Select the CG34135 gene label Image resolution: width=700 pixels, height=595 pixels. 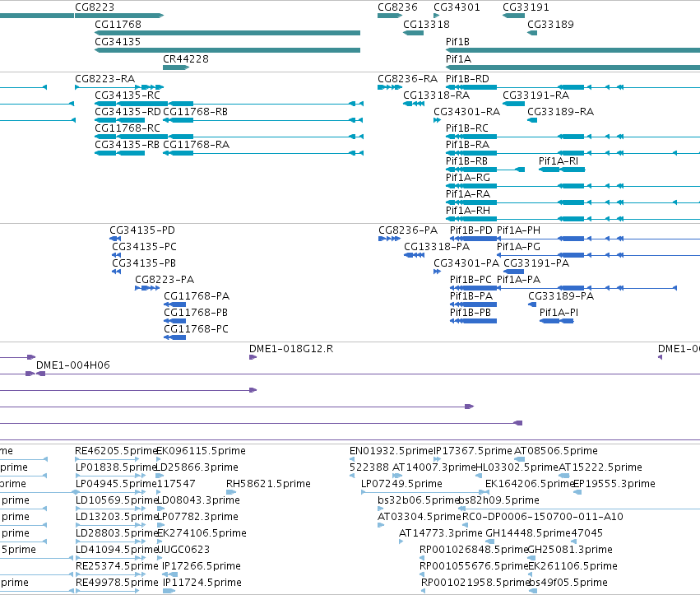[x=118, y=42]
